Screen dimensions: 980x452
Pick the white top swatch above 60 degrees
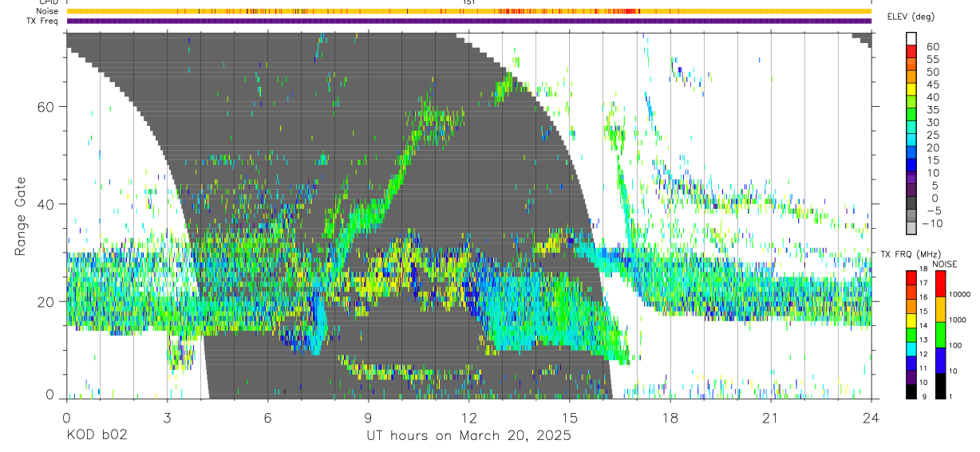point(911,39)
